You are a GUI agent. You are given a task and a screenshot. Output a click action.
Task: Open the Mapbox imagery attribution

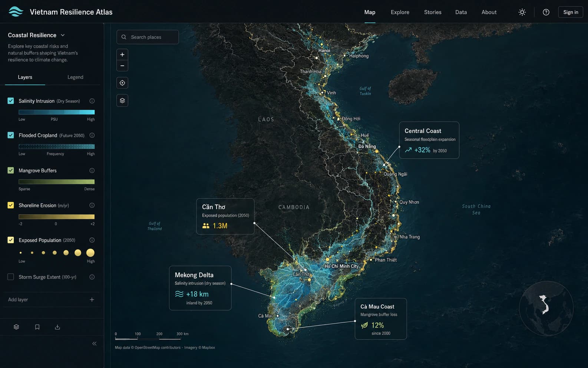coord(208,348)
